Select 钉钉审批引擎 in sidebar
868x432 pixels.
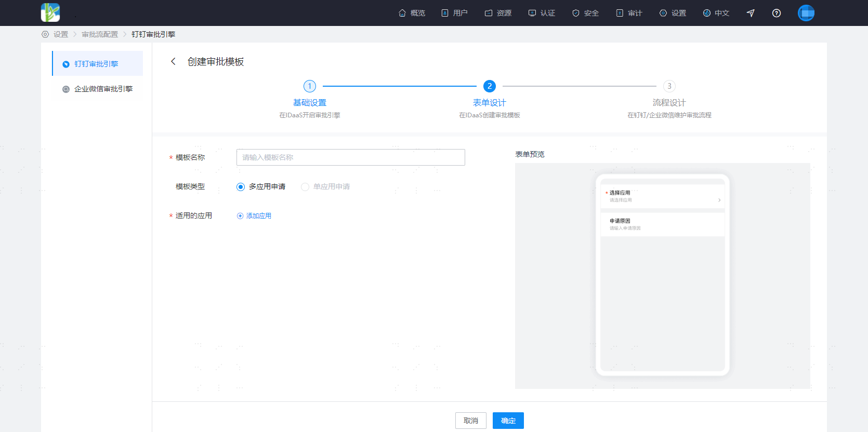(x=98, y=63)
